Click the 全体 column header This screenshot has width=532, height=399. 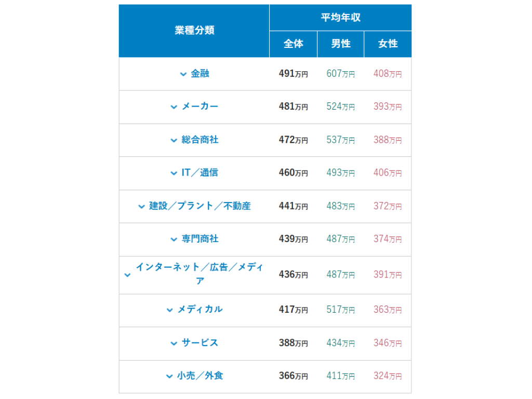pyautogui.click(x=294, y=44)
